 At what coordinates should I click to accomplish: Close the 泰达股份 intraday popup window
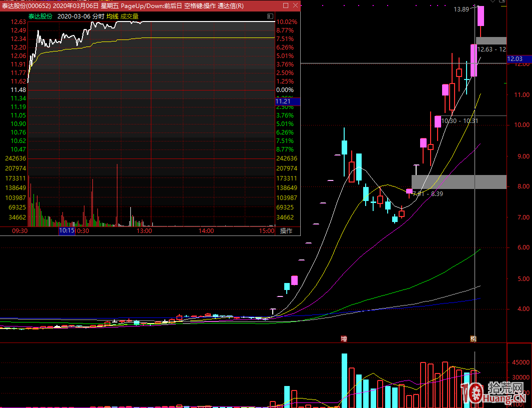pyautogui.click(x=295, y=5)
